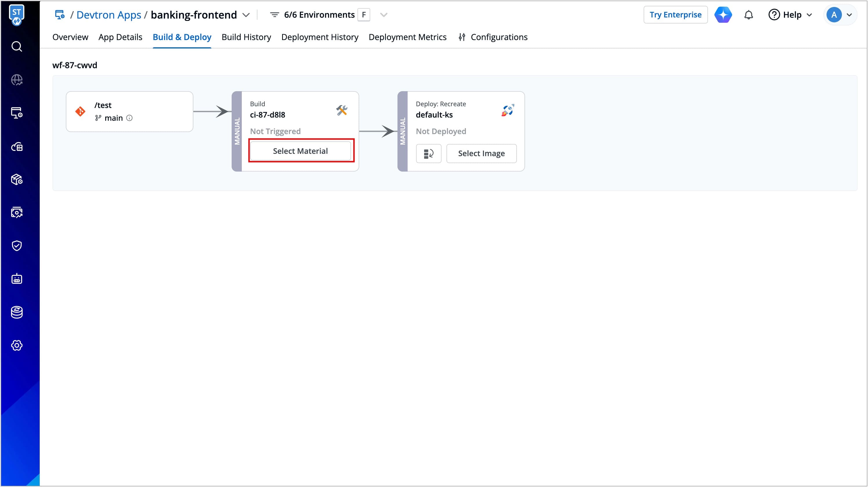Open Global Configurations gear in sidebar
This screenshot has height=487, width=868.
[x=17, y=345]
